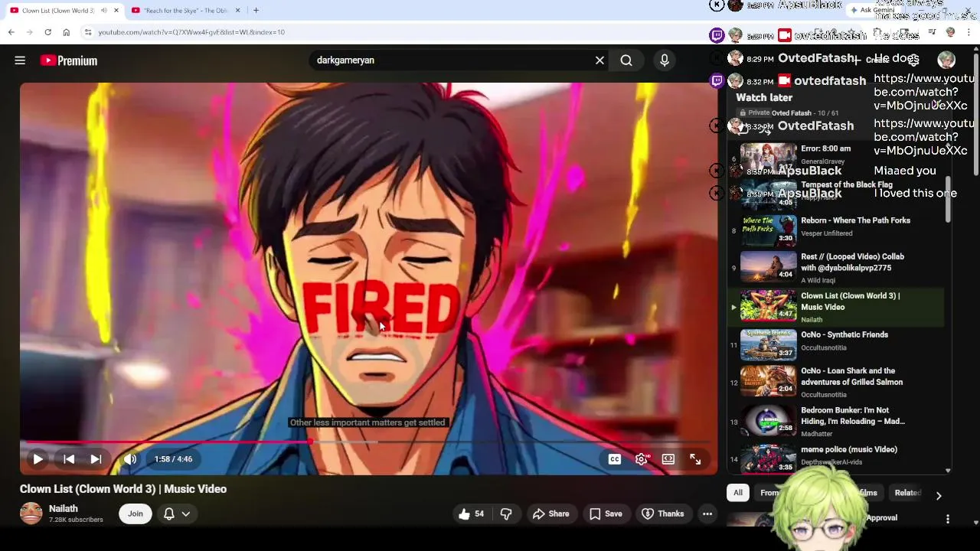Image resolution: width=980 pixels, height=551 pixels.
Task: Toggle the channel notification bell
Action: click(169, 514)
